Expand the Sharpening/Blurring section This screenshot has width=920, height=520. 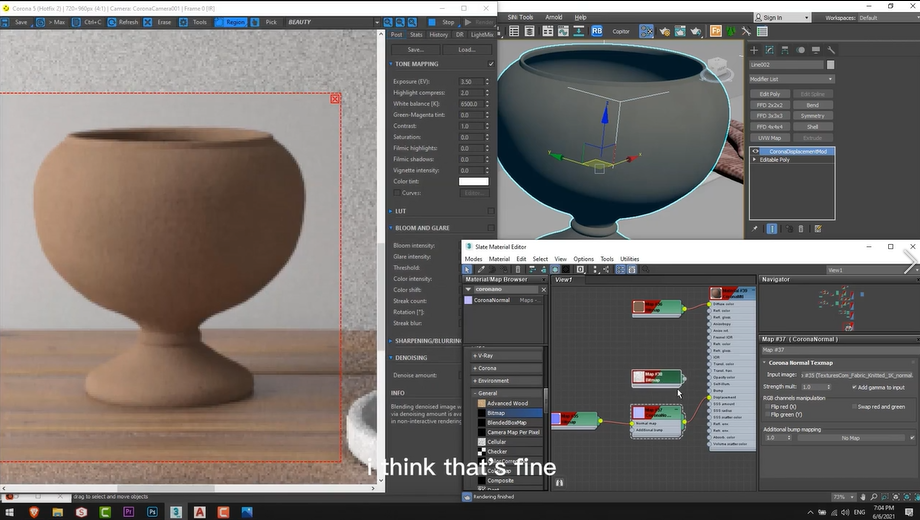click(391, 341)
